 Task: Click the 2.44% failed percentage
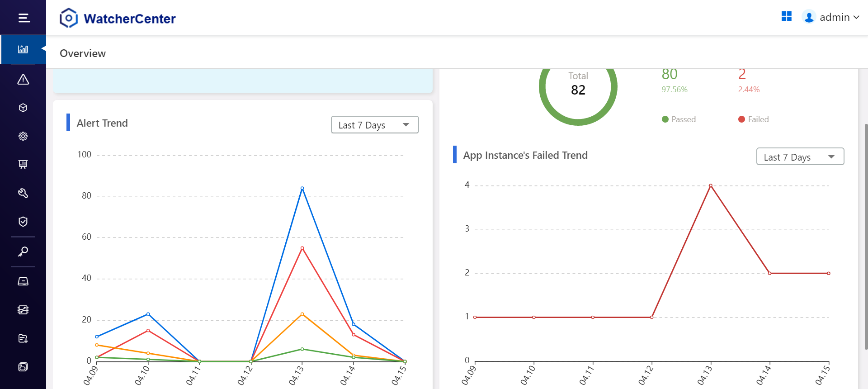pyautogui.click(x=749, y=90)
